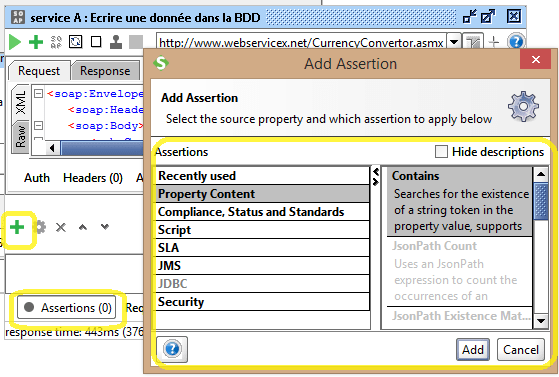Open dialog help with the blue question mark
Screen dimensions: 559x377
pos(173,348)
